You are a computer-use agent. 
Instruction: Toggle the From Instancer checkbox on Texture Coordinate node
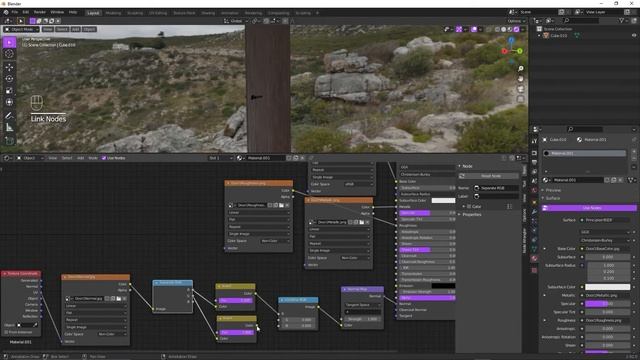pos(6,332)
